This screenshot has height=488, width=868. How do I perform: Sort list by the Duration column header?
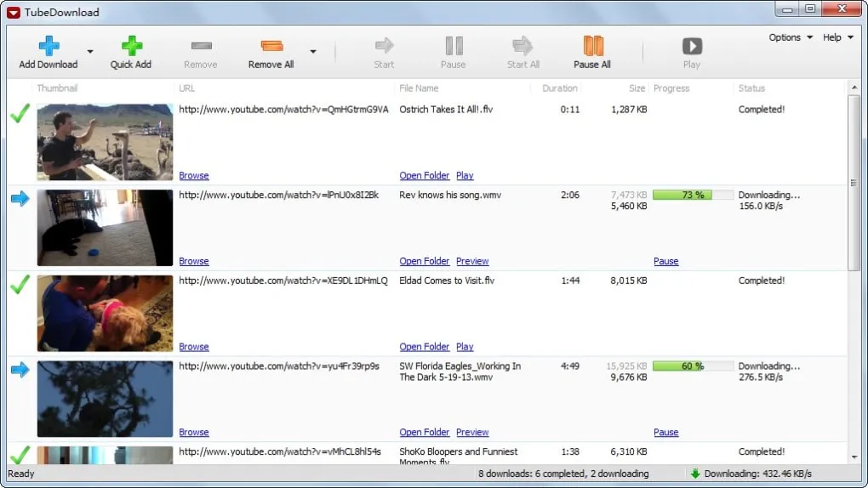coord(560,88)
